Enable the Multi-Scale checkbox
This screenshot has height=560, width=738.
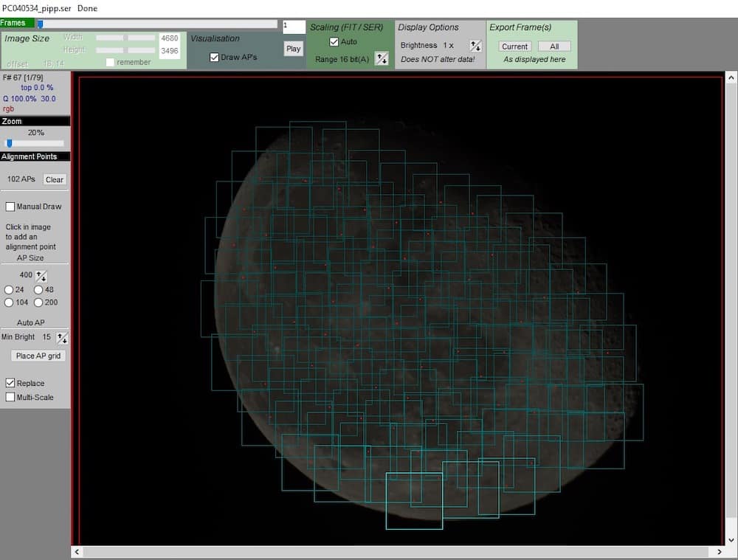tap(10, 397)
